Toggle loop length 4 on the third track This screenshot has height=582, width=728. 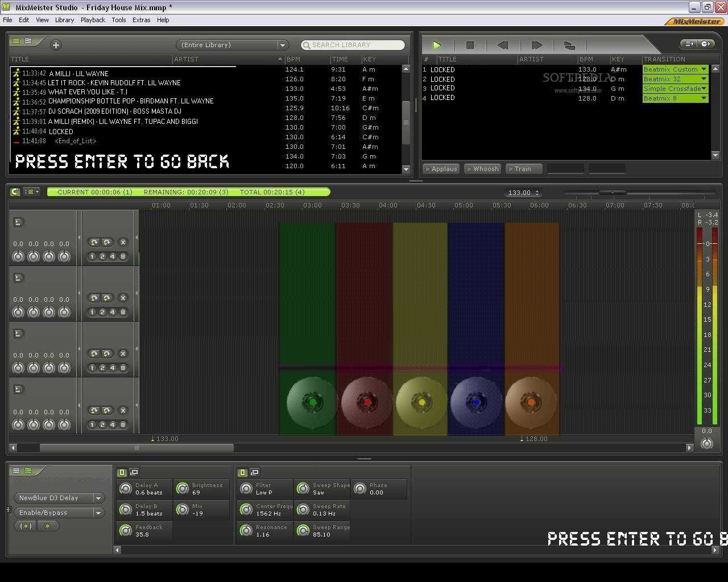click(x=113, y=368)
